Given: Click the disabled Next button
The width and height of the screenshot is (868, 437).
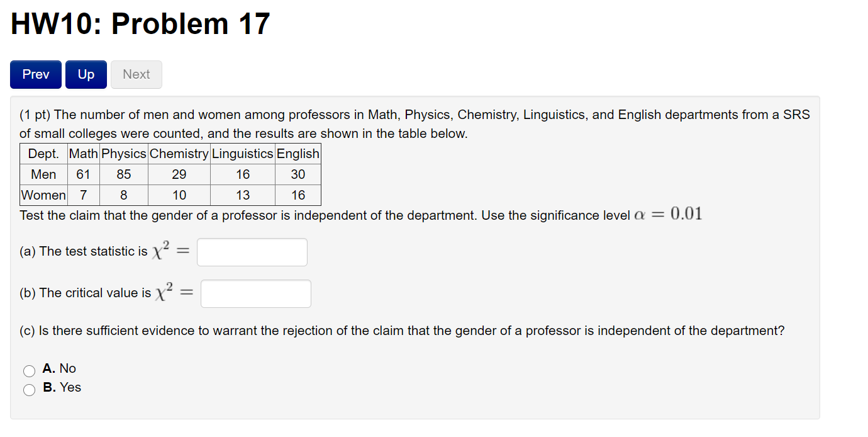Looking at the screenshot, I should [136, 74].
